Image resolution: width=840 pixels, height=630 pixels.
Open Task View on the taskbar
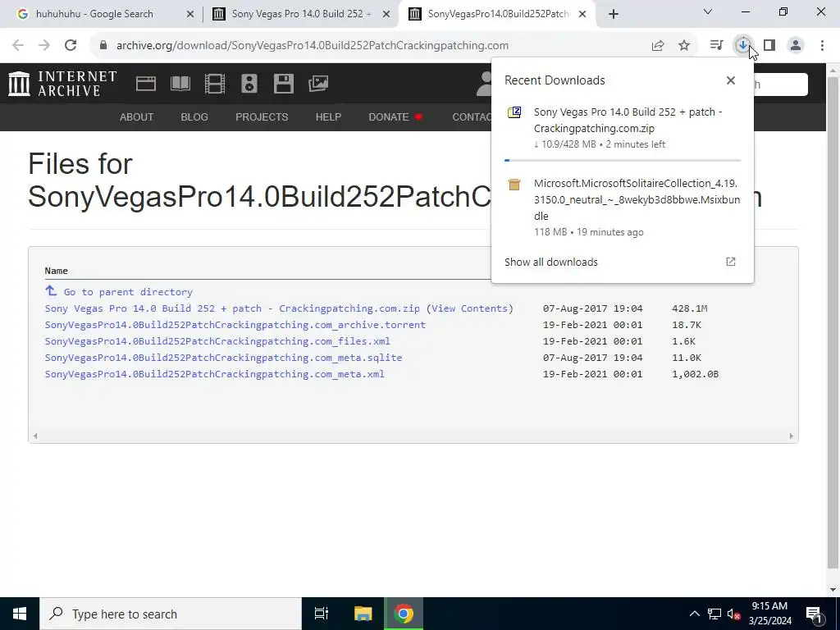322,614
